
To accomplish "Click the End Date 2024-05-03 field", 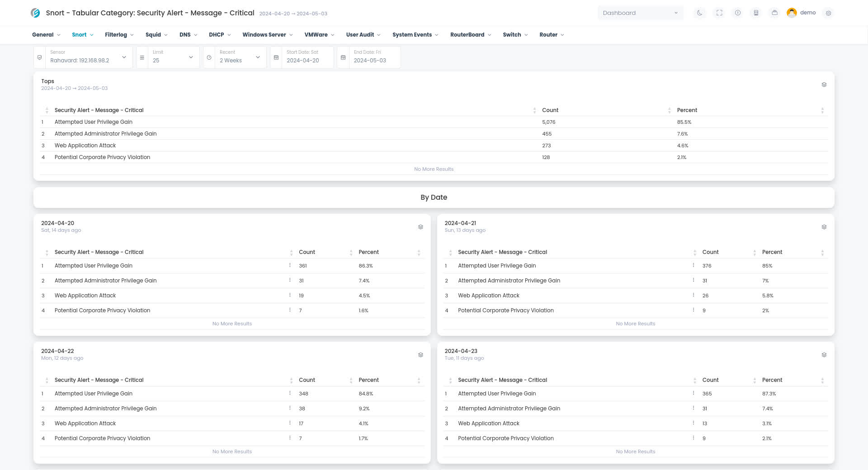I will pos(374,57).
